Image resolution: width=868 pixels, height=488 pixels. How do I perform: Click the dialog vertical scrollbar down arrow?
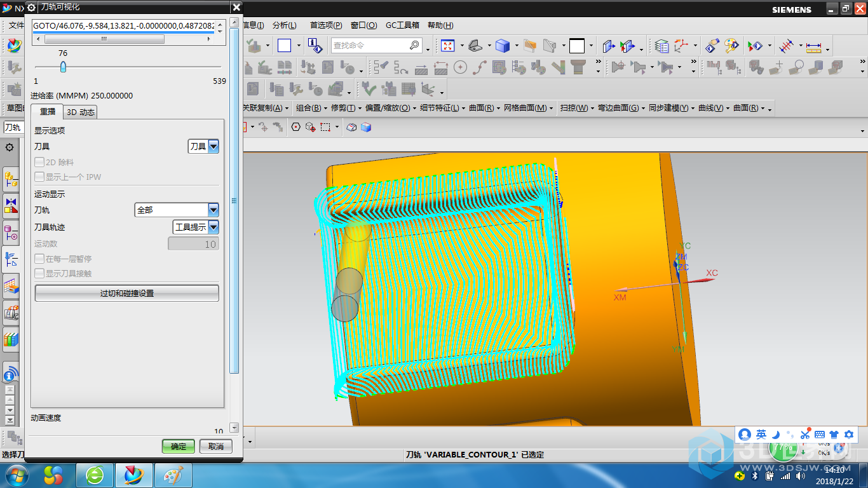[x=234, y=428]
